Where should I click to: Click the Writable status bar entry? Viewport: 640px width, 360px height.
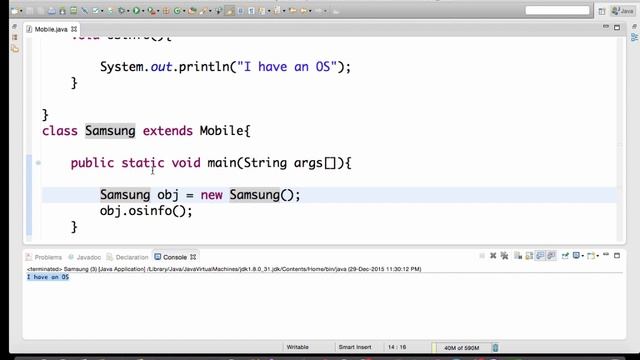point(298,347)
